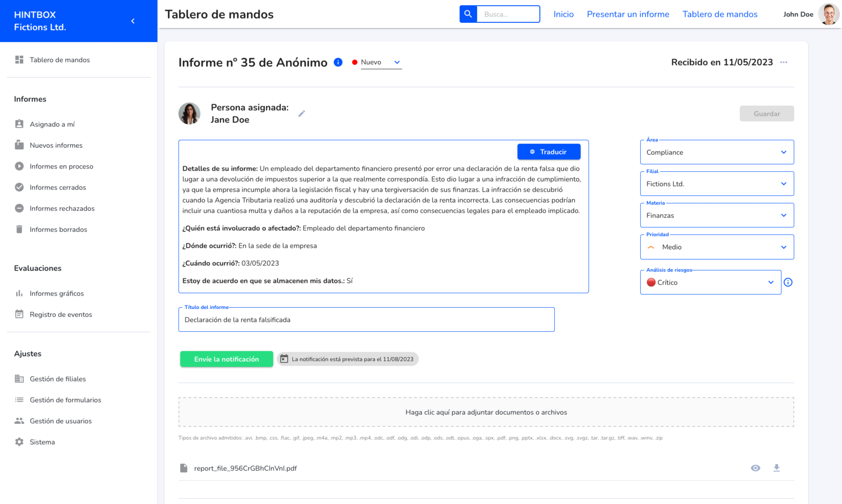Click Presentar un informe link

coord(628,14)
